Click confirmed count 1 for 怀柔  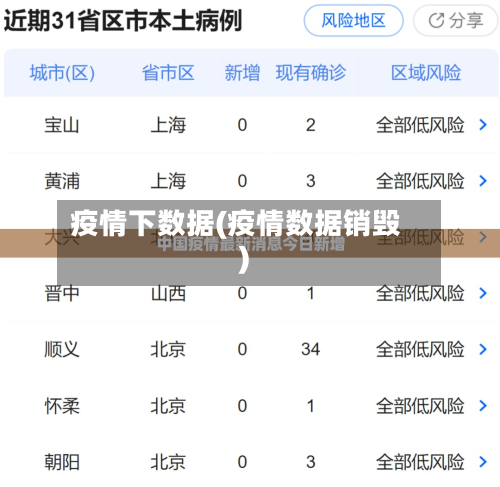coord(311,406)
